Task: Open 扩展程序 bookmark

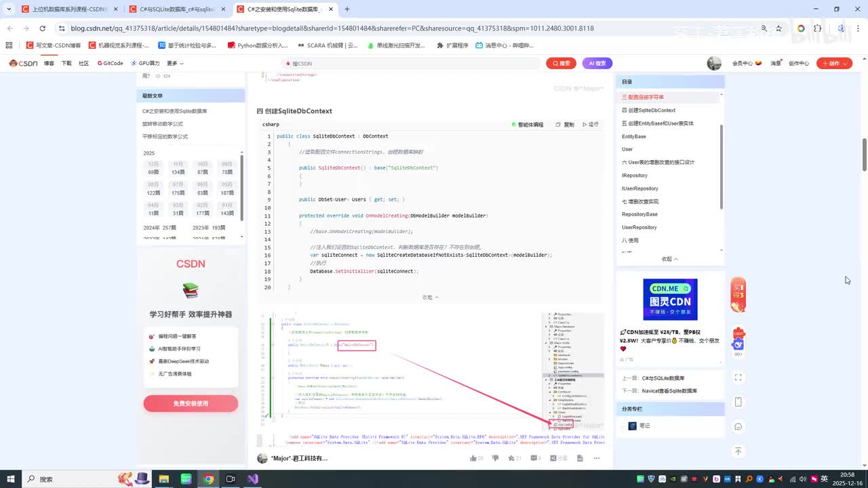Action: coord(452,45)
